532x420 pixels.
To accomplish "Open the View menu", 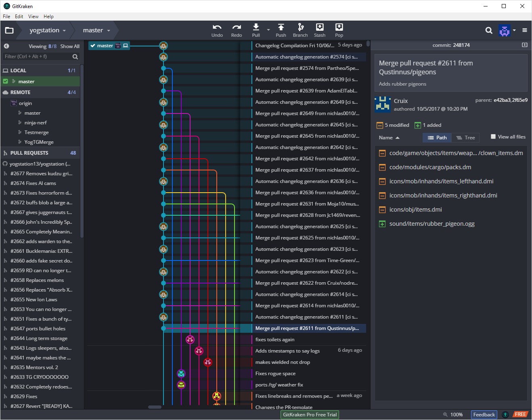I will [x=33, y=17].
